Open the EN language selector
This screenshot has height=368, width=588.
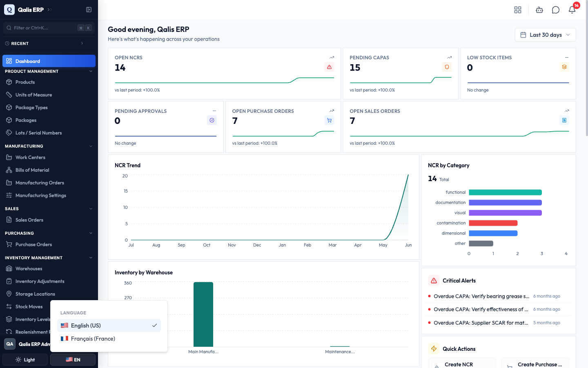pos(73,360)
